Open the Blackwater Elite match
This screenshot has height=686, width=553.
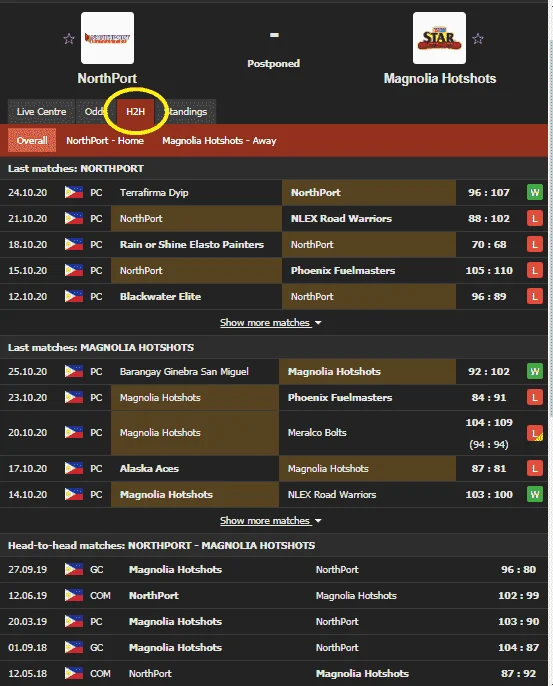point(273,296)
